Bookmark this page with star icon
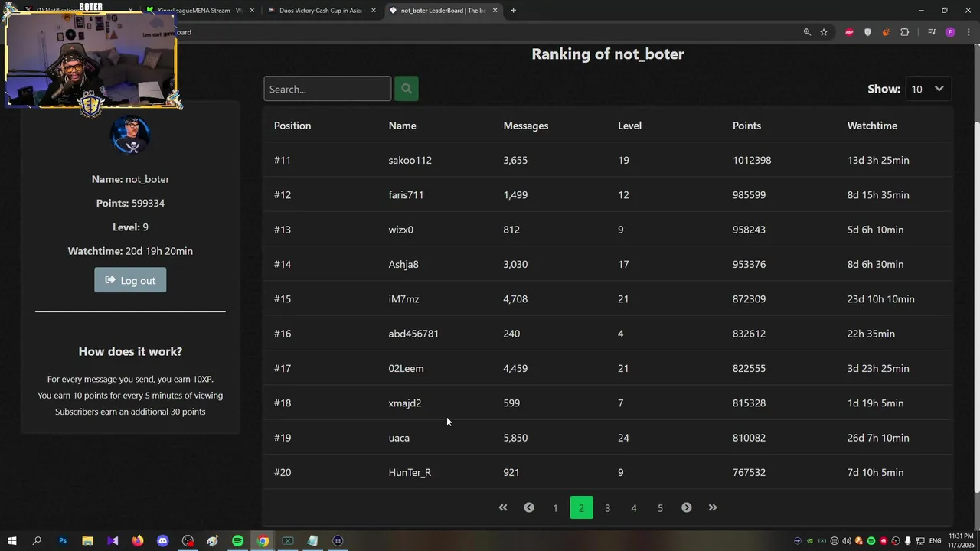This screenshot has height=551, width=980. 824,32
